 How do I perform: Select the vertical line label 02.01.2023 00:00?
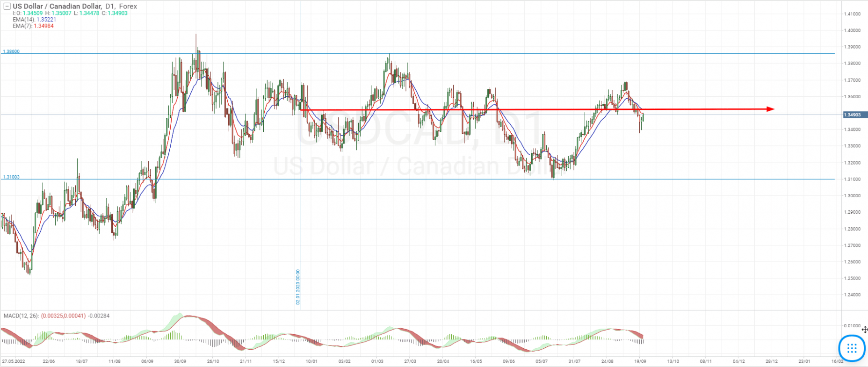[298, 287]
